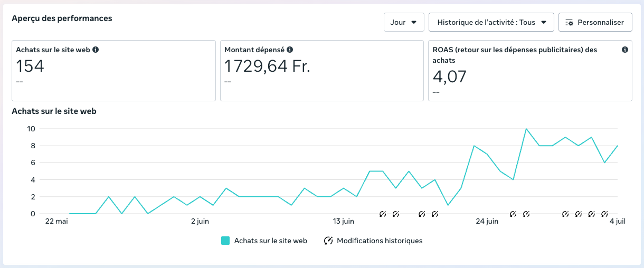Click the rightmost history modification marker on chart
644x268 pixels.
pos(604,214)
